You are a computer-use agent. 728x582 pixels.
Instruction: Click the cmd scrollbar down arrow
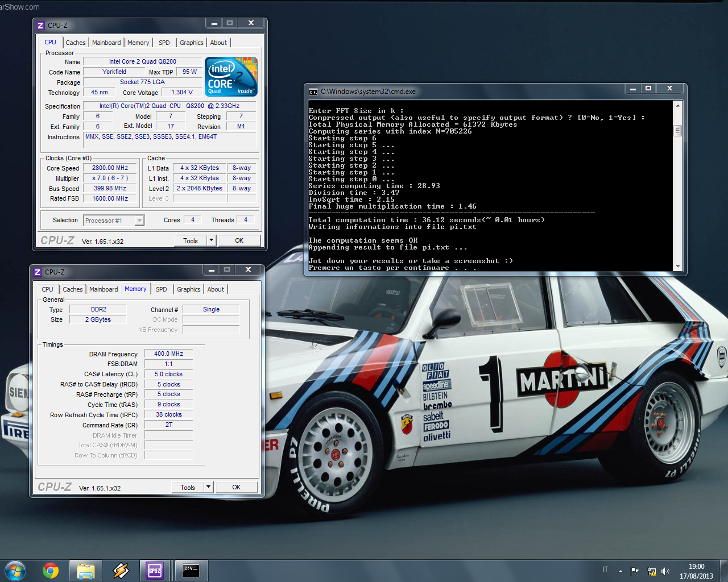point(677,267)
